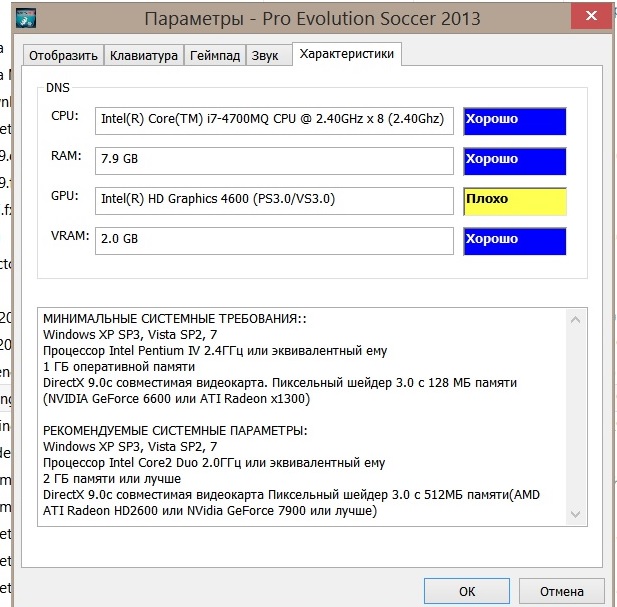
Task: Click the RAM: label
Action: tap(66, 156)
